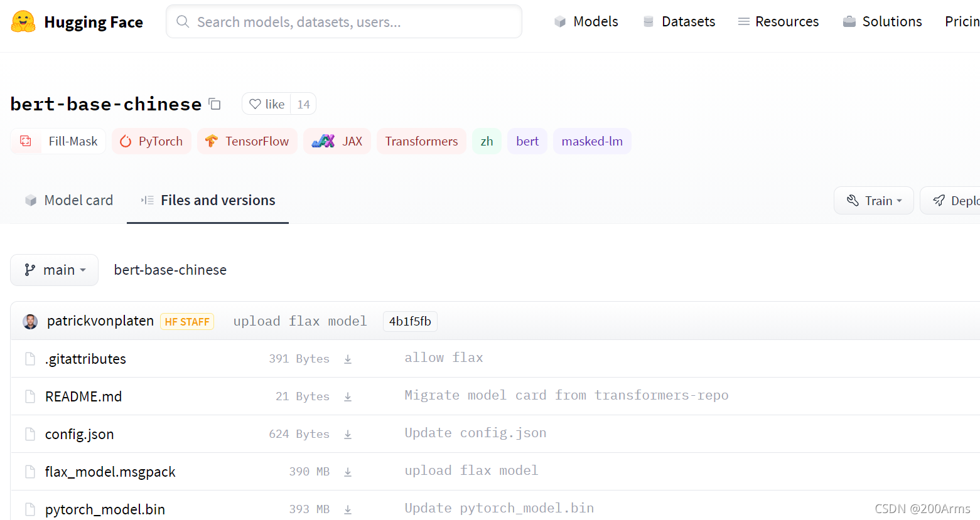980x520 pixels.
Task: Open the README.md file
Action: click(x=83, y=396)
